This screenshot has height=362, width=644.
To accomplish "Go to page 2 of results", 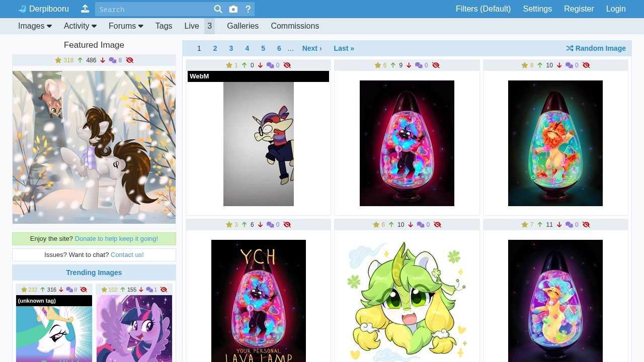I will tap(215, 48).
